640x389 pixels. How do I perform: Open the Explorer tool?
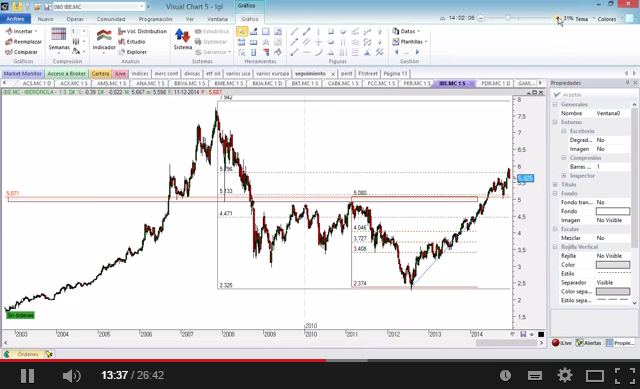tap(132, 52)
